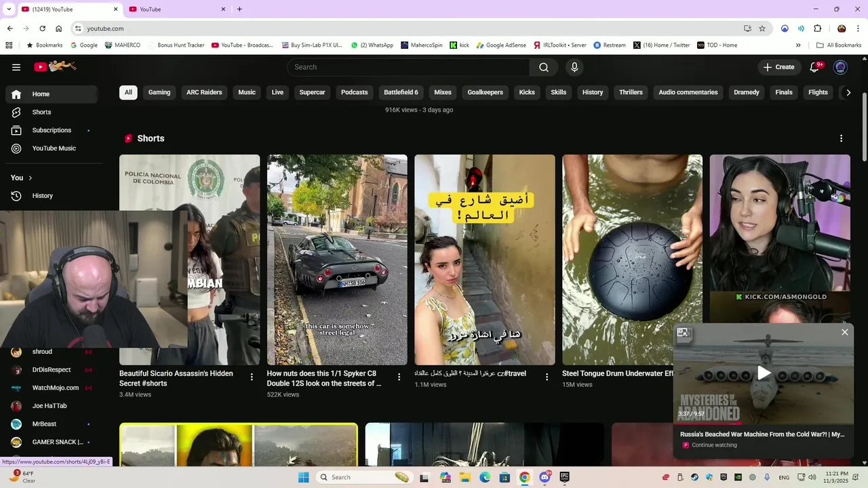The image size is (868, 488).
Task: Go to browser home page
Action: 58,28
